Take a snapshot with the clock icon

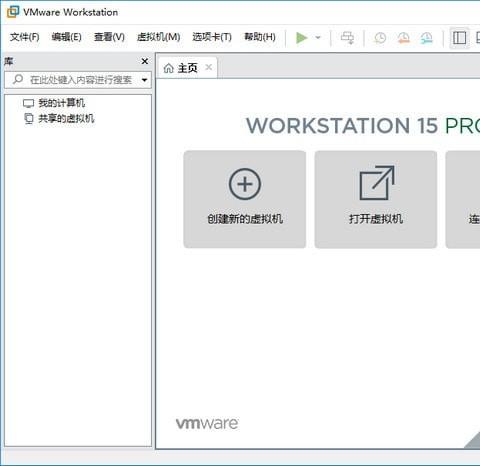(380, 38)
